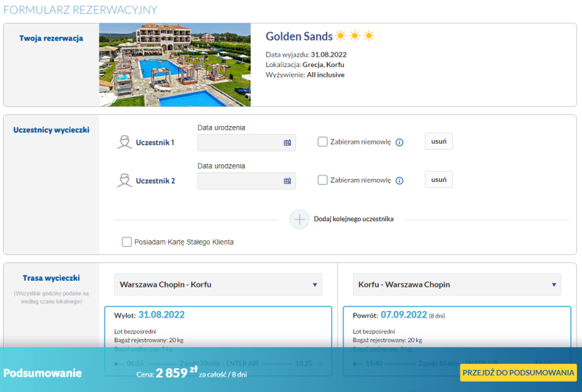Click the plus icon to add participant
The height and width of the screenshot is (392, 582).
[300, 220]
